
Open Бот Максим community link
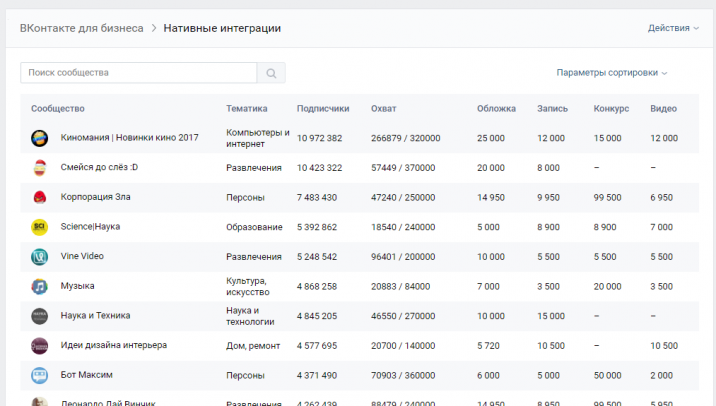(87, 375)
